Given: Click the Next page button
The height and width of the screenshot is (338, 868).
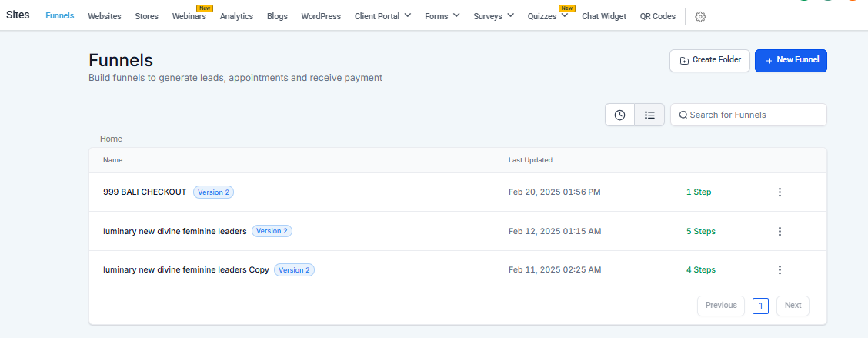Looking at the screenshot, I should 793,306.
